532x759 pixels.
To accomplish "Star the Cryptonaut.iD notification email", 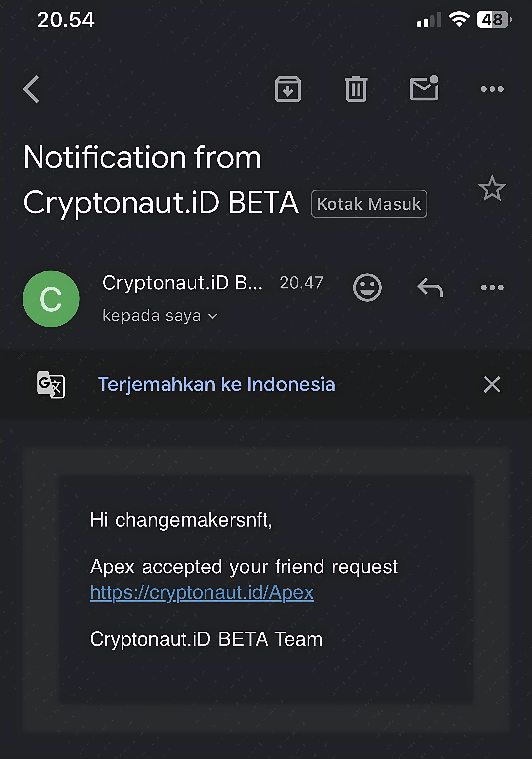I will 492,189.
